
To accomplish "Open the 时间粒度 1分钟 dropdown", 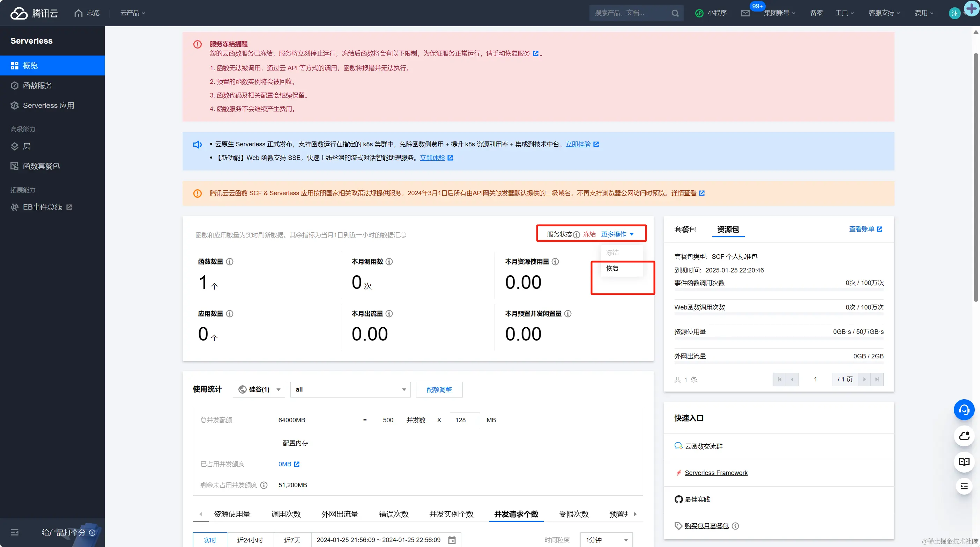I will (x=606, y=540).
